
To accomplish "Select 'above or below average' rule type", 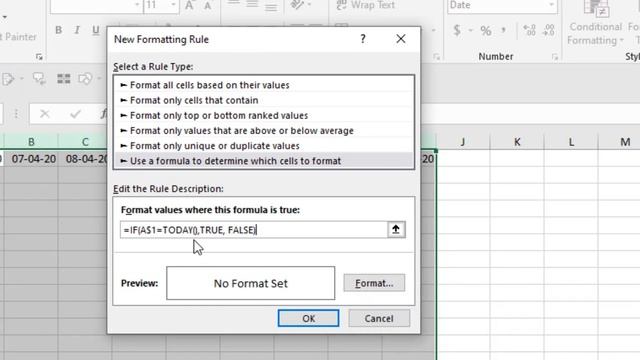I will coord(264,131).
